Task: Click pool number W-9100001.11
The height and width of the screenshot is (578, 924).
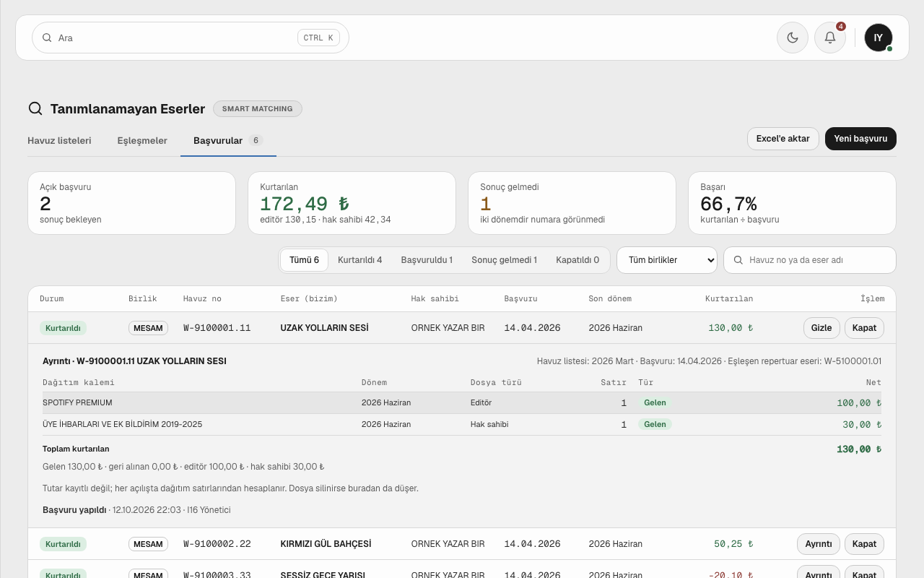Action: (x=217, y=328)
